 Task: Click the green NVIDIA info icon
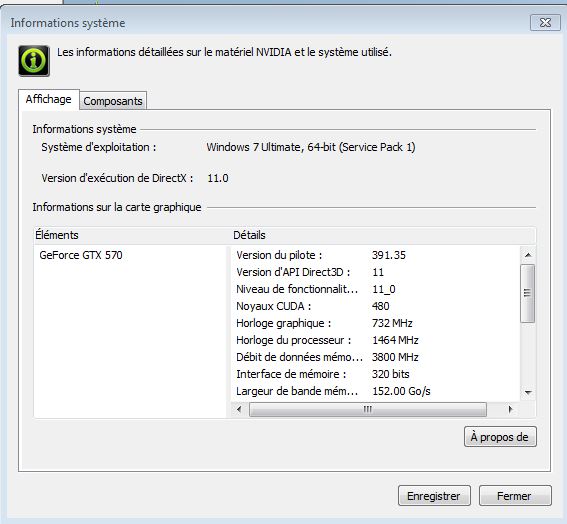(x=34, y=61)
